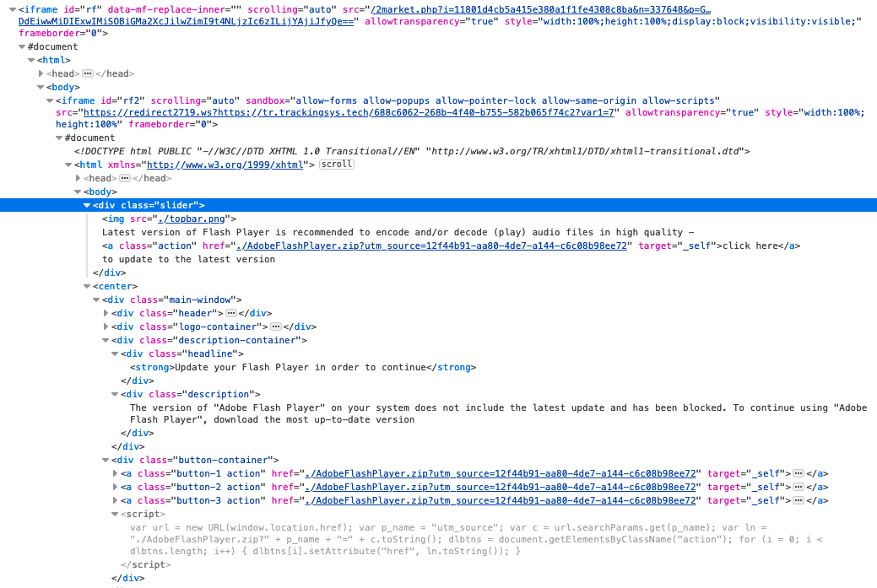Collapse the div class="main-window" node
This screenshot has height=588, width=877.
coord(96,299)
